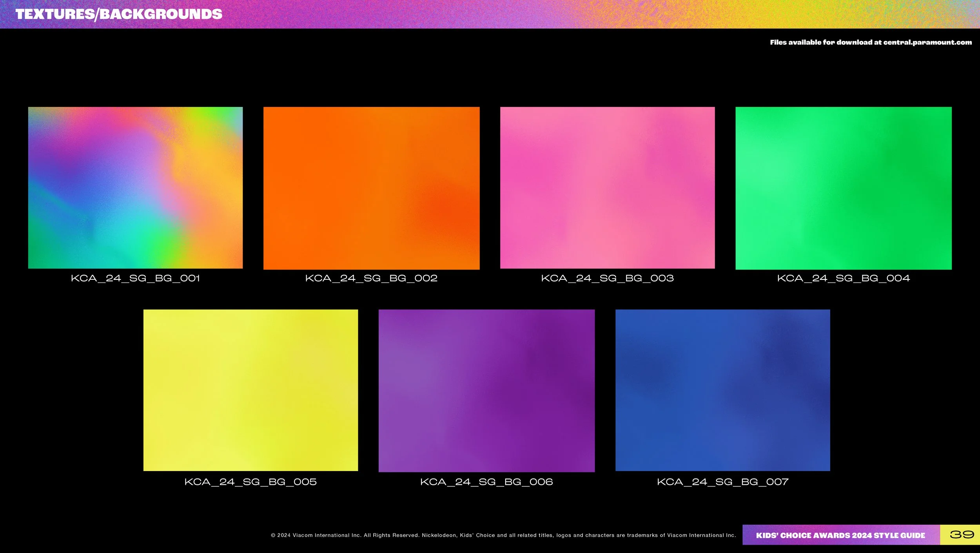Choose the green background swatch BG_004

pos(843,188)
